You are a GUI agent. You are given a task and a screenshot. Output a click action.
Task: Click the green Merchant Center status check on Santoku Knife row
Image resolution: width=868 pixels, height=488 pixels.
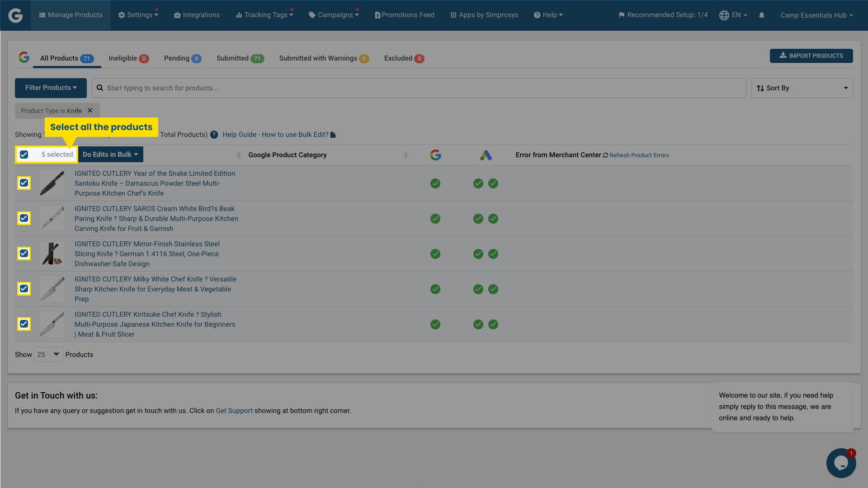(435, 183)
